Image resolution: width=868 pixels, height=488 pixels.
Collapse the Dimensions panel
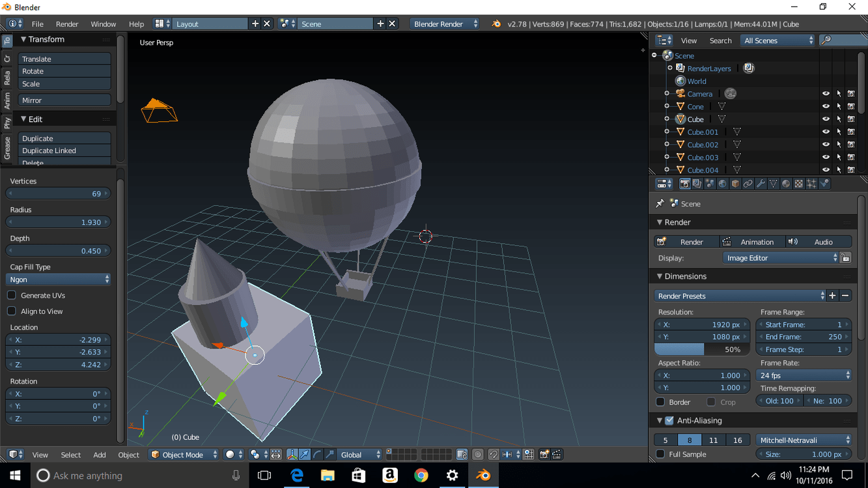click(x=684, y=276)
